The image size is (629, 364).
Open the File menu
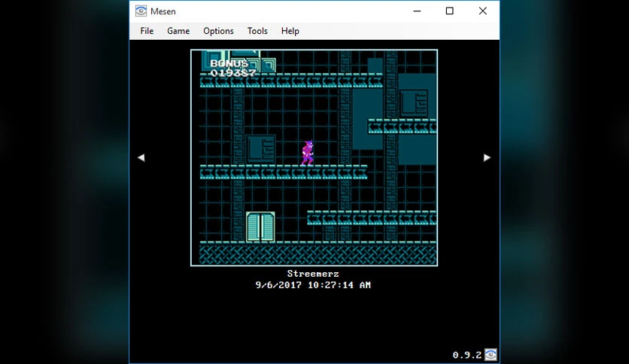point(147,31)
